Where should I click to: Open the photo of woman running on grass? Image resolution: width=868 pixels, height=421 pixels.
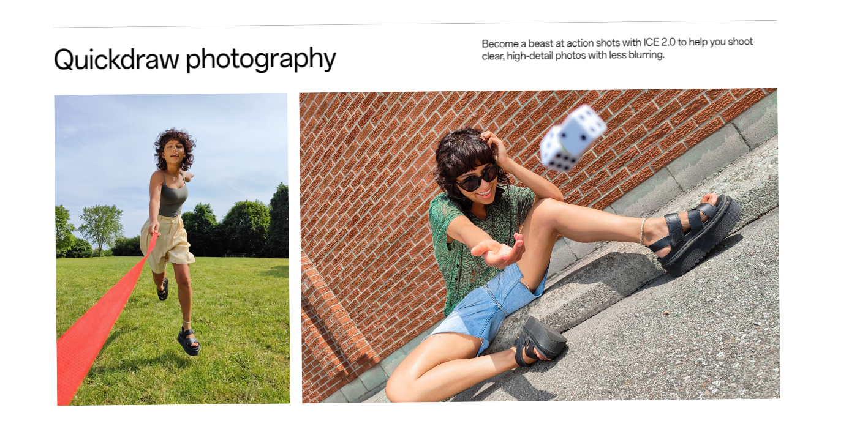coord(172,249)
